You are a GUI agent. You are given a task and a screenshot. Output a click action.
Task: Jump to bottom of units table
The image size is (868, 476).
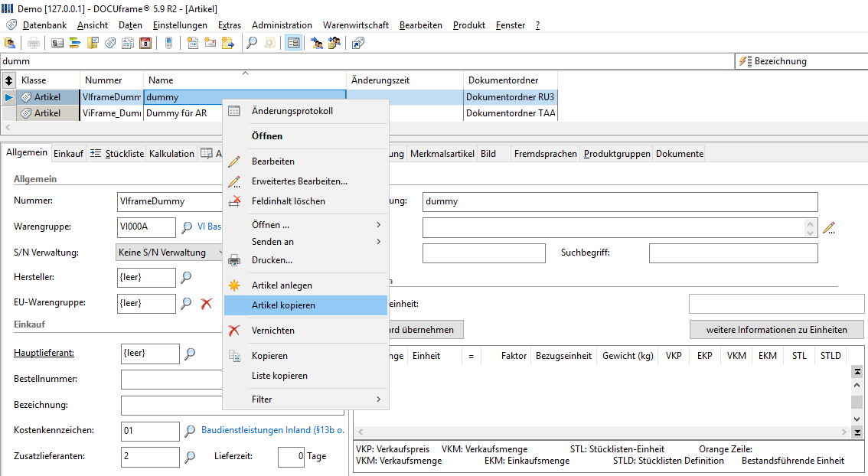click(x=857, y=432)
